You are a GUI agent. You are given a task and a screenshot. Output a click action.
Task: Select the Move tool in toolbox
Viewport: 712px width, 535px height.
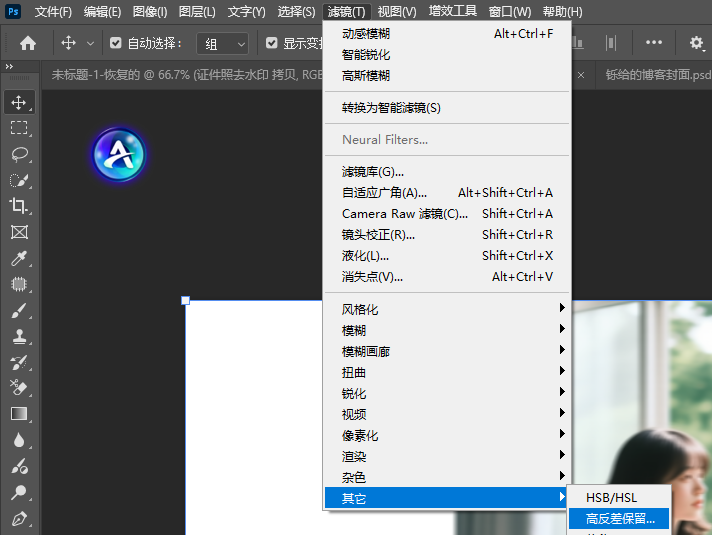[x=19, y=103]
